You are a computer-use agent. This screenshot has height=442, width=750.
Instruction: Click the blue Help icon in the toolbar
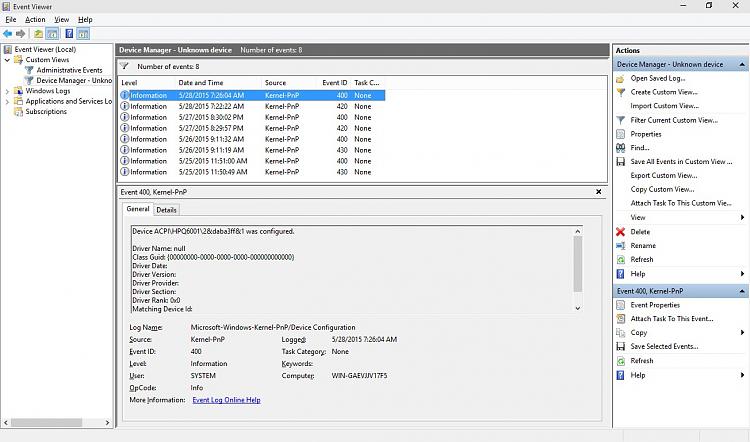[x=69, y=33]
